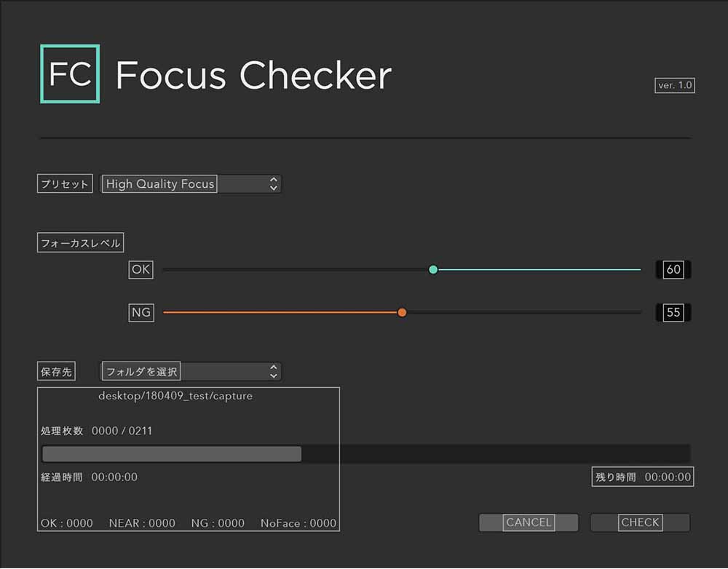Click the desktop/180409_test/capture path text
The height and width of the screenshot is (569, 728).
tap(175, 396)
